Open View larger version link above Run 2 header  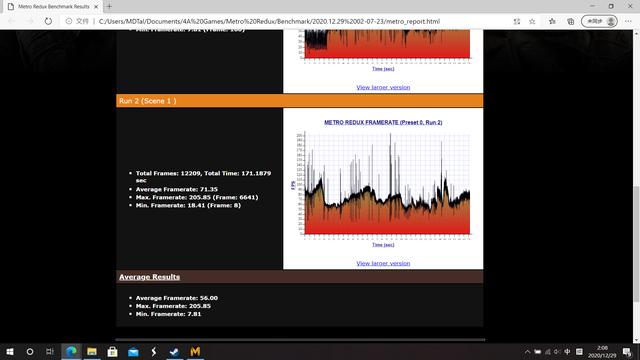pyautogui.click(x=383, y=87)
